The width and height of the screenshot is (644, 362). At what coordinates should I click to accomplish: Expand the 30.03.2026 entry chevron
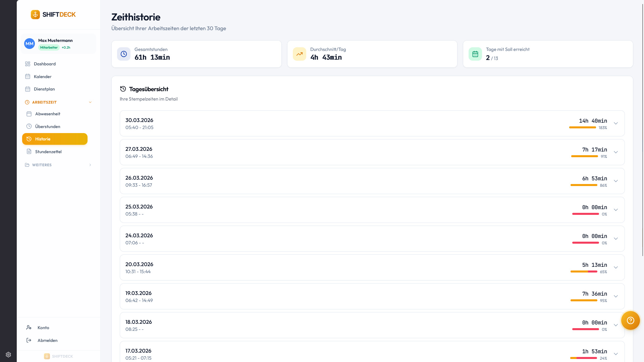pos(616,123)
